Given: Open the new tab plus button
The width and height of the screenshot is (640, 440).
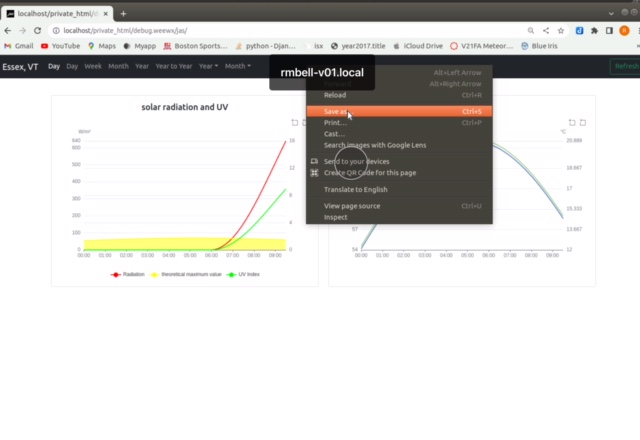Looking at the screenshot, I should point(123,14).
